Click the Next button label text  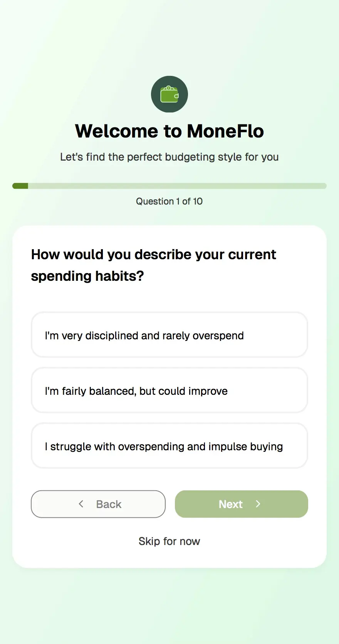[230, 504]
